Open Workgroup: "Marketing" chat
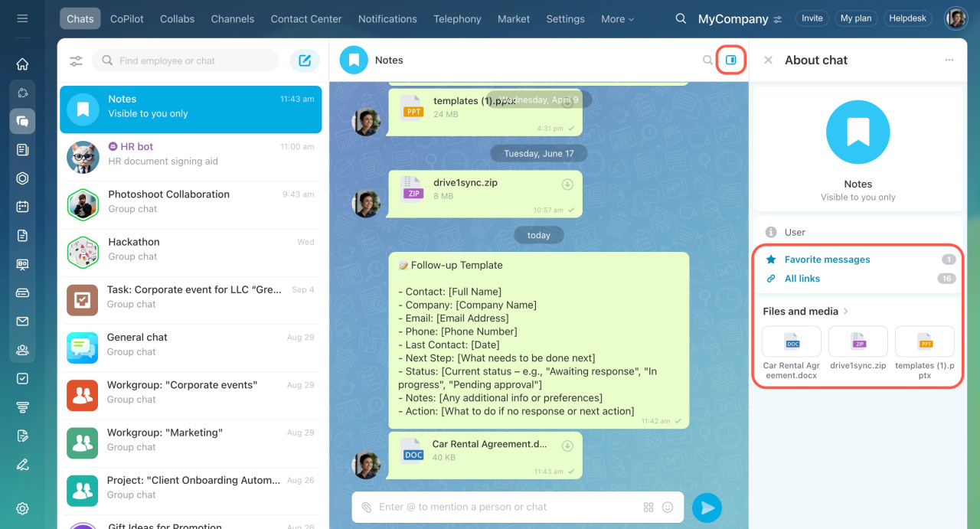 (191, 443)
